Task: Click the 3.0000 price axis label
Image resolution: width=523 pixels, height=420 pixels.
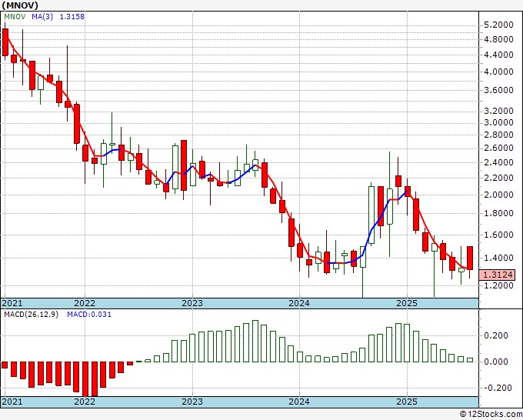Action: 498,122
